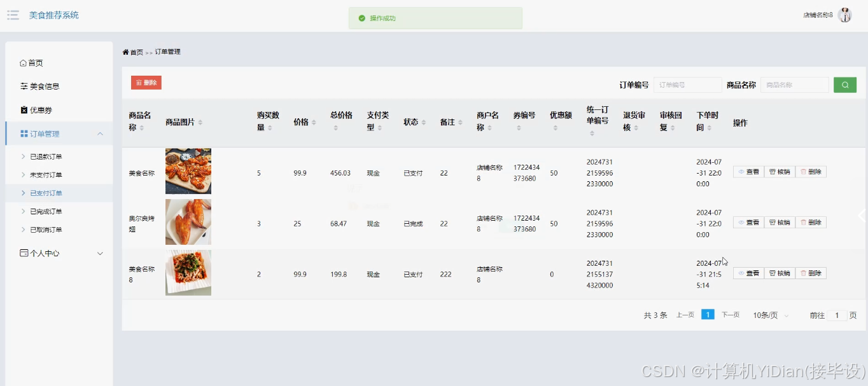Open 首页 in the sidebar
The height and width of the screenshot is (386, 868).
pos(59,63)
